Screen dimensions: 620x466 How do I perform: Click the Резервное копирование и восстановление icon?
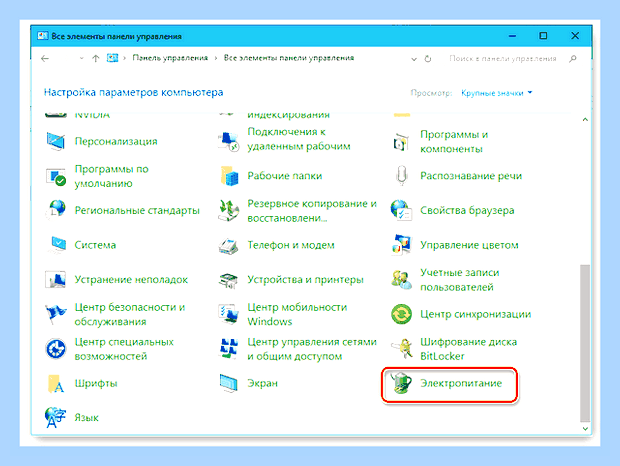(229, 210)
